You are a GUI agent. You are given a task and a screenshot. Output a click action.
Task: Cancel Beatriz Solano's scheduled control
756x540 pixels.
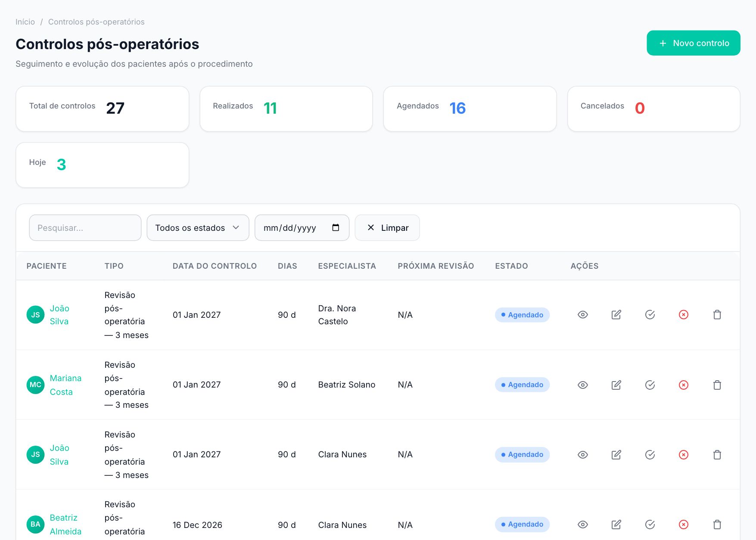pyautogui.click(x=683, y=385)
